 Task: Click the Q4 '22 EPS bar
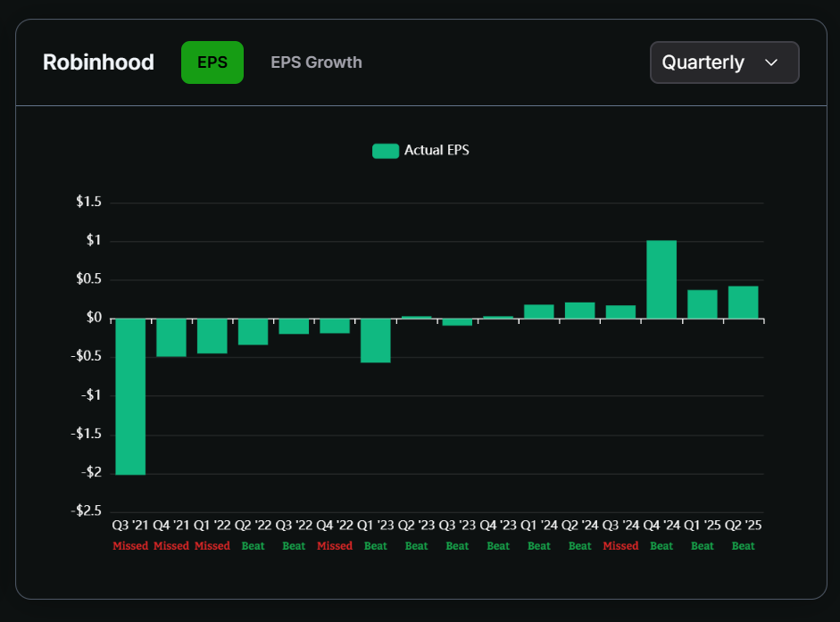(x=335, y=326)
